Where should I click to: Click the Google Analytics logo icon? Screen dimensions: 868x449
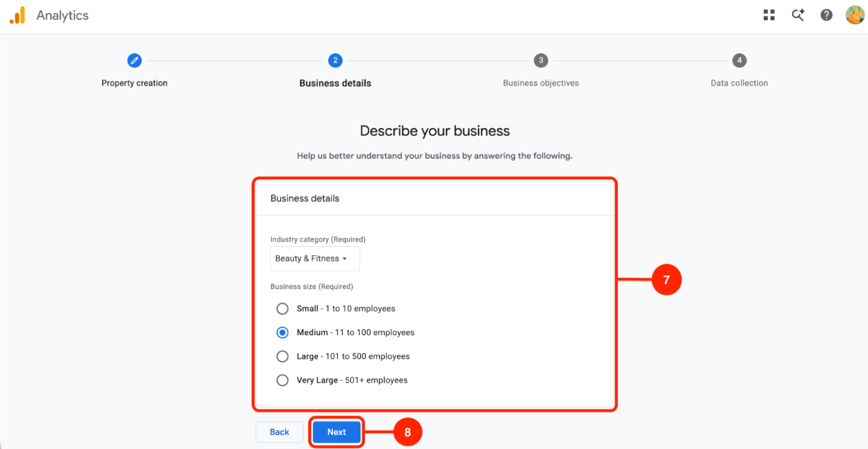[x=17, y=15]
